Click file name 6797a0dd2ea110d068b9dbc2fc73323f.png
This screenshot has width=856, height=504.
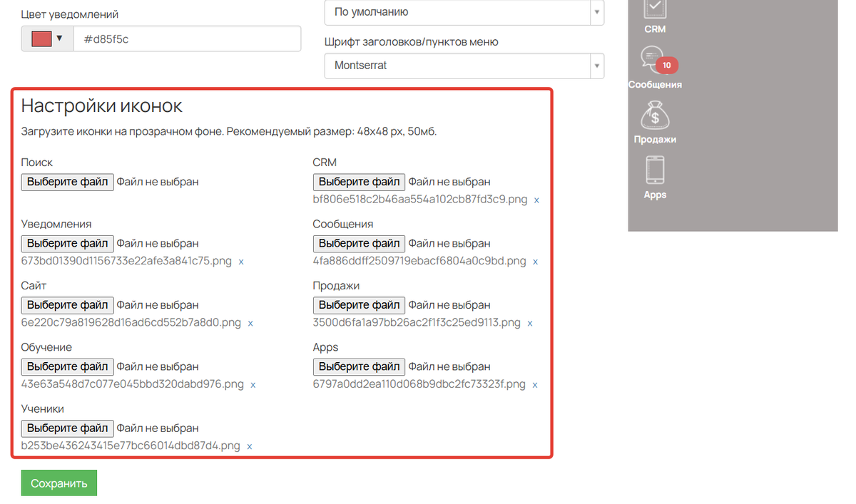[x=419, y=384]
